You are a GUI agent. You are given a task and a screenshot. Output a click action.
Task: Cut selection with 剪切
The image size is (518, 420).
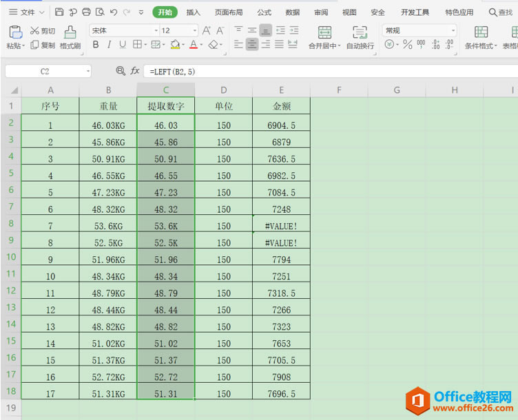[43, 31]
